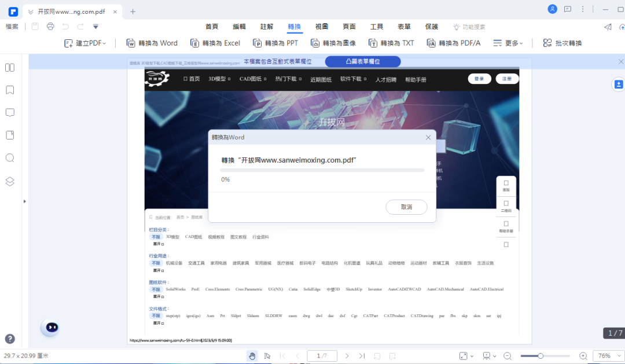Open the three-dot options menu
This screenshot has width=625, height=364.
[x=583, y=9]
